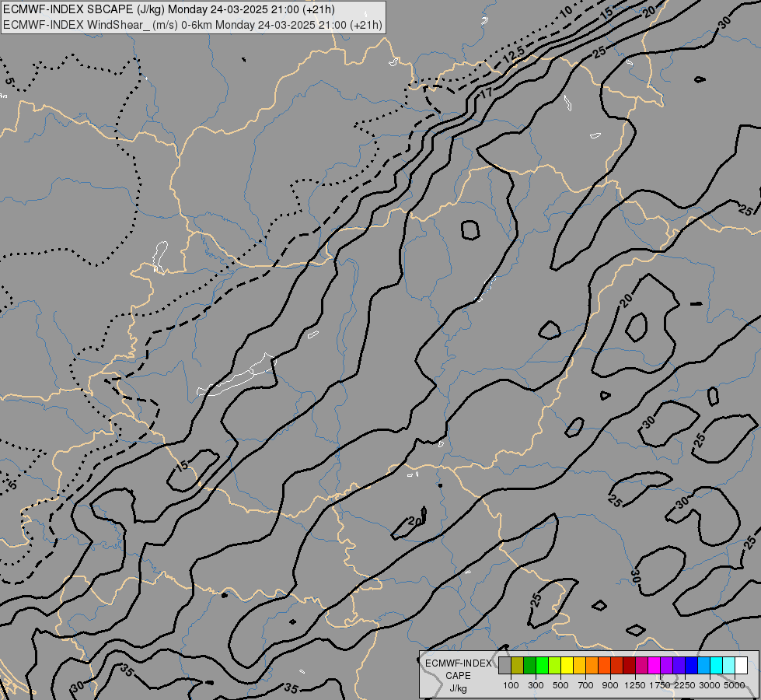Click the 12.5 wind shear contour label

tap(514, 55)
